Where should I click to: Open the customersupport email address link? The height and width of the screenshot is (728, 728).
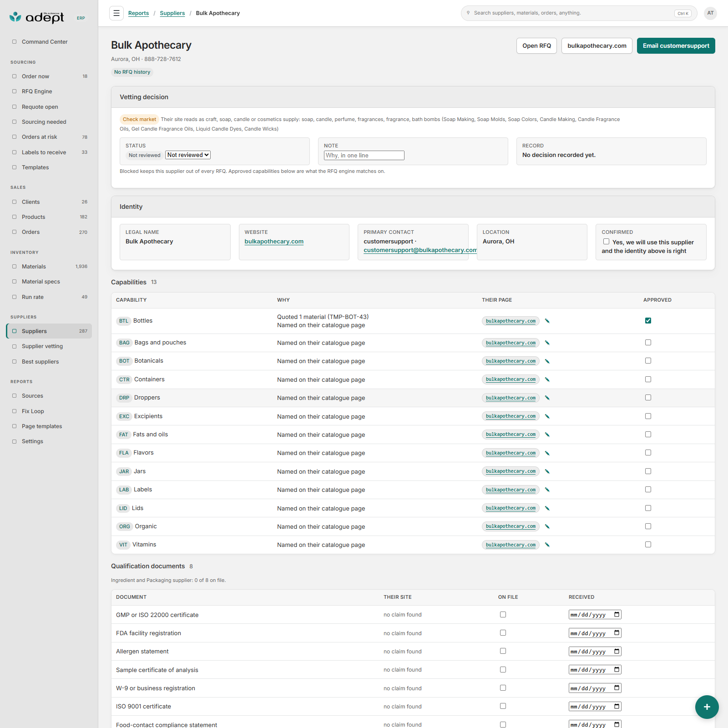pos(420,250)
